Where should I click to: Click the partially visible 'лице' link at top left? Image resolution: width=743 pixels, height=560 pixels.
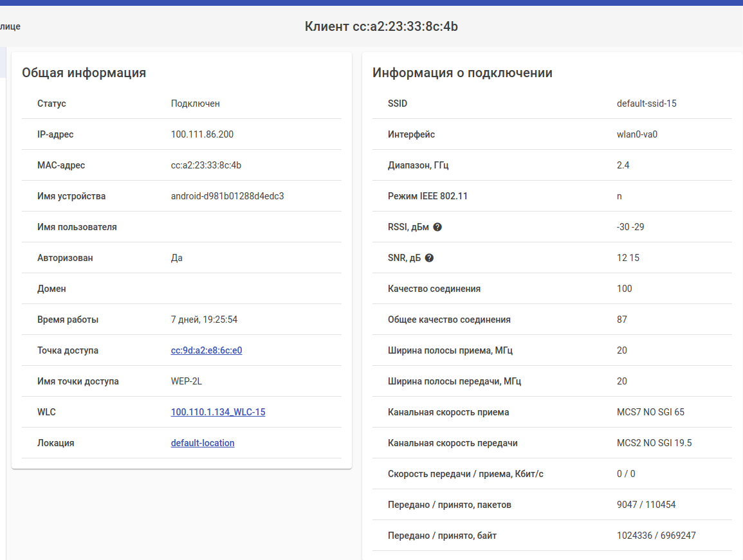[x=10, y=26]
